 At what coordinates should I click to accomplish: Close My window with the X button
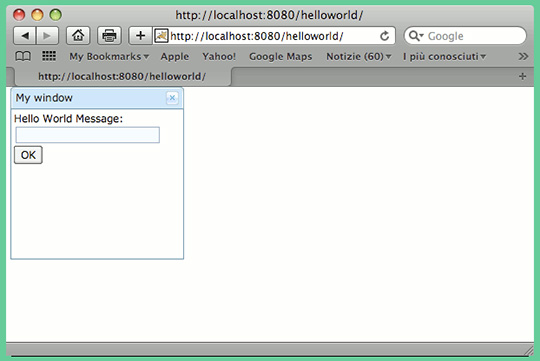[172, 98]
